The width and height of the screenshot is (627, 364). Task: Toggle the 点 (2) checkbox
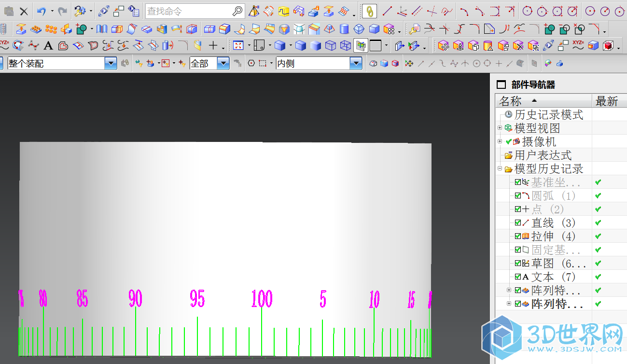coord(517,209)
